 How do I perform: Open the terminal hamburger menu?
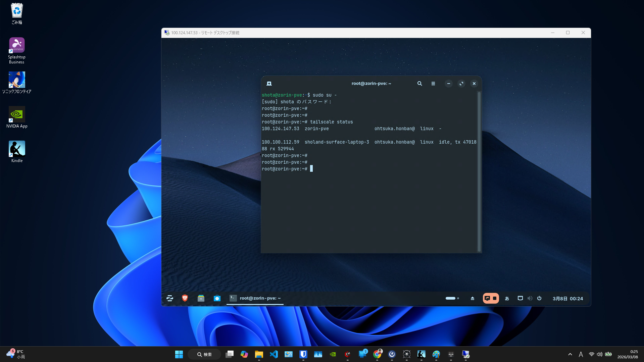(x=433, y=84)
